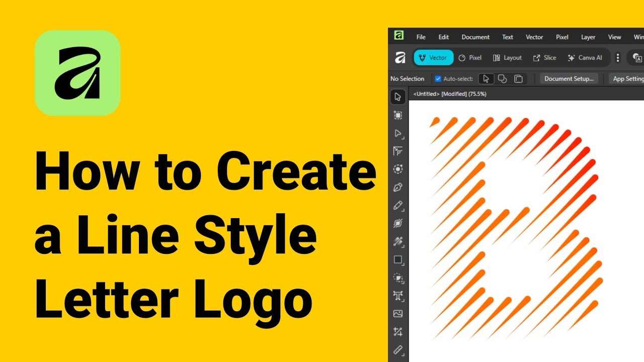Open the File menu
Screen dimensions: 644x362
[421, 37]
